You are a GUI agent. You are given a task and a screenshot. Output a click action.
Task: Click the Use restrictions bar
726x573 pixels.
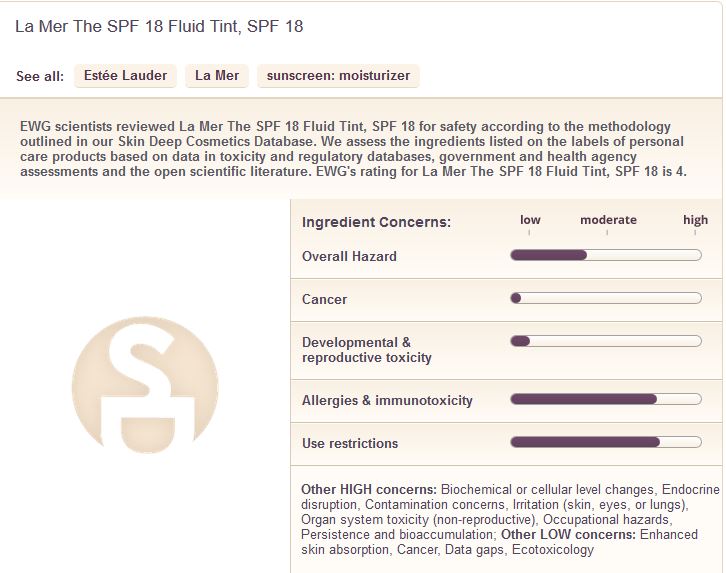click(x=606, y=442)
